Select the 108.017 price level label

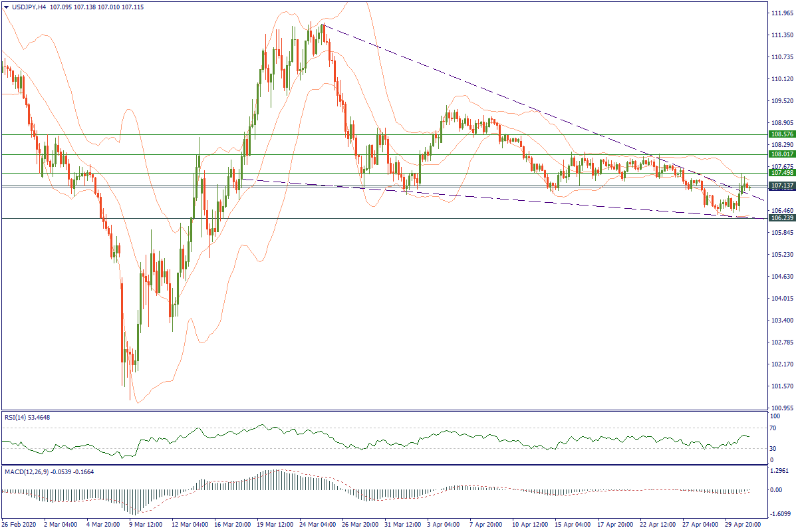coord(782,154)
